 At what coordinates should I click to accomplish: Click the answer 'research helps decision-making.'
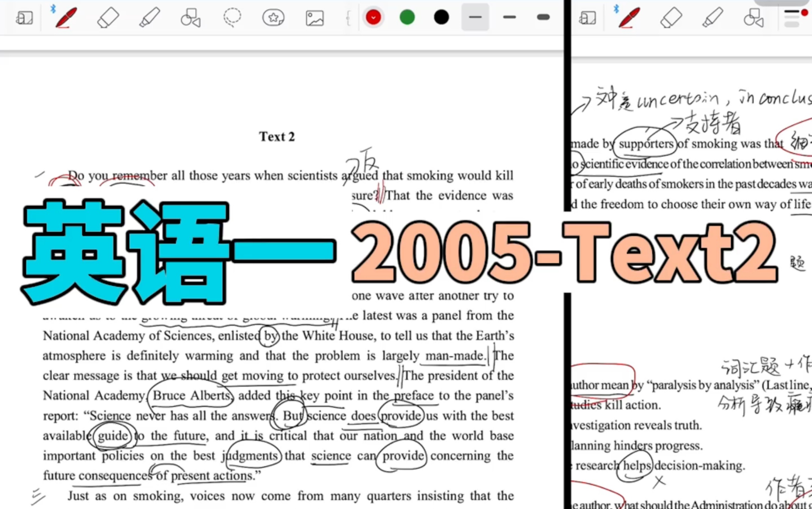click(660, 466)
